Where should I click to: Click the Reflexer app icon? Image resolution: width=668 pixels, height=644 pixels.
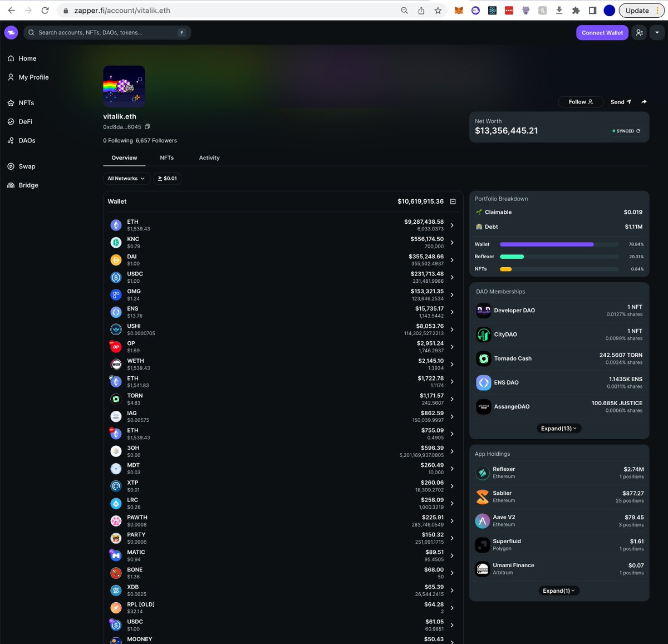pos(482,473)
